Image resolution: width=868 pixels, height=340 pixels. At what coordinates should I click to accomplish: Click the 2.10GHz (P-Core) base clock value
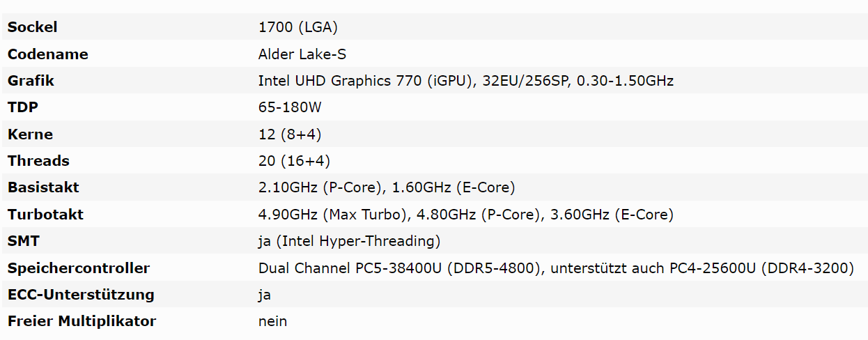(x=320, y=187)
